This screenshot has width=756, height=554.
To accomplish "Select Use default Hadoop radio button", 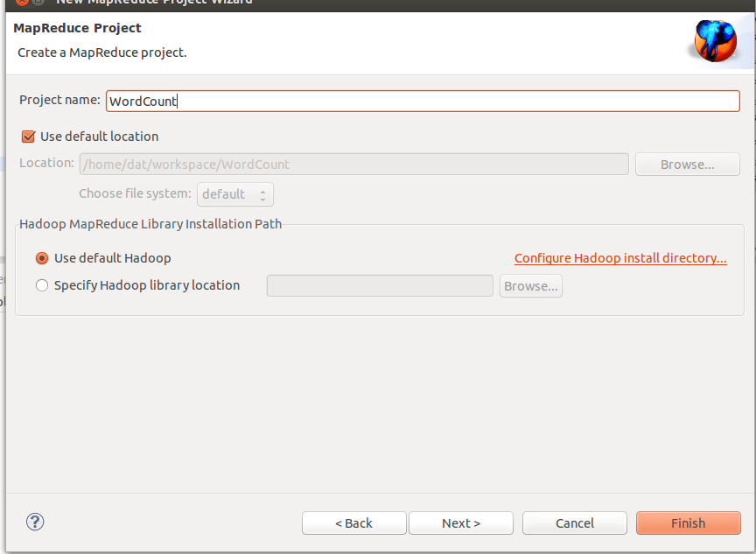I will click(42, 258).
